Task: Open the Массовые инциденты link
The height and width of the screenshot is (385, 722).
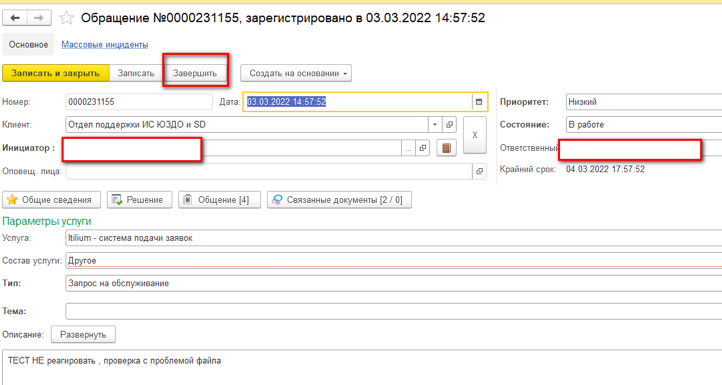Action: (105, 45)
